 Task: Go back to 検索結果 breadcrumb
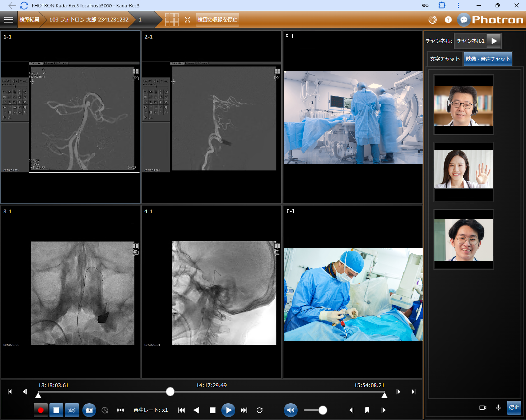pyautogui.click(x=29, y=20)
